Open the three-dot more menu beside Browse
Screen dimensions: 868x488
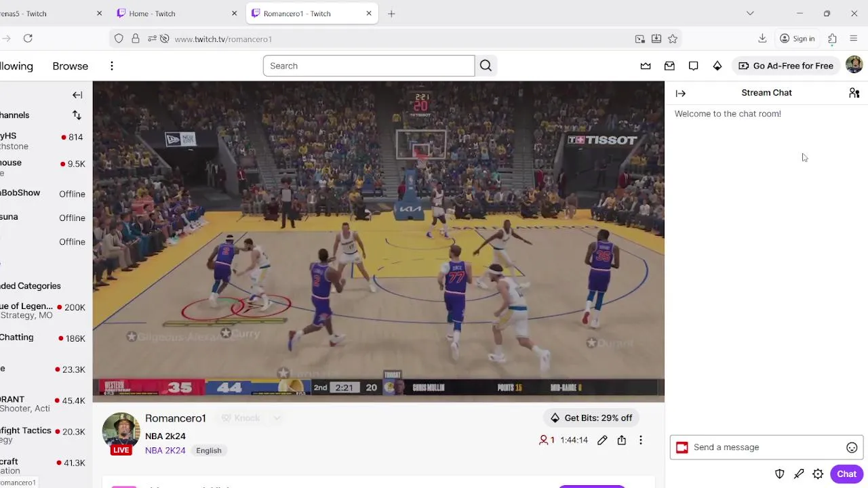[112, 66]
